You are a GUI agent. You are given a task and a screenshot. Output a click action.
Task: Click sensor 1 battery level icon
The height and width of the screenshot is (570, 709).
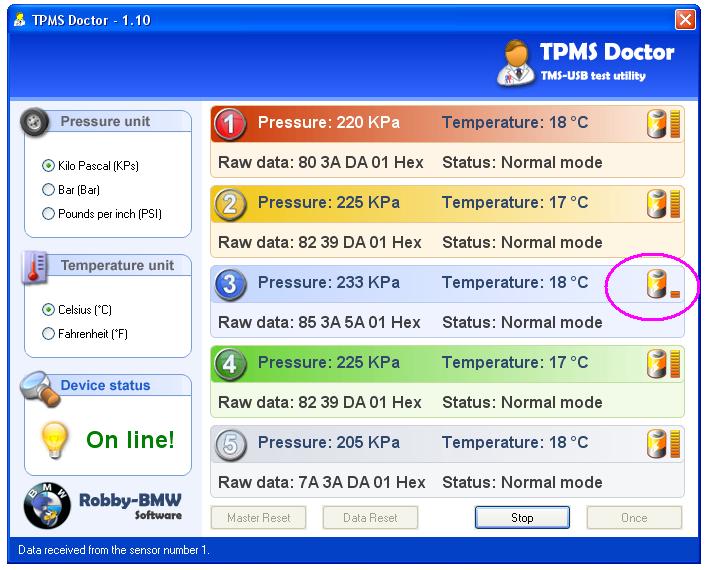click(663, 123)
